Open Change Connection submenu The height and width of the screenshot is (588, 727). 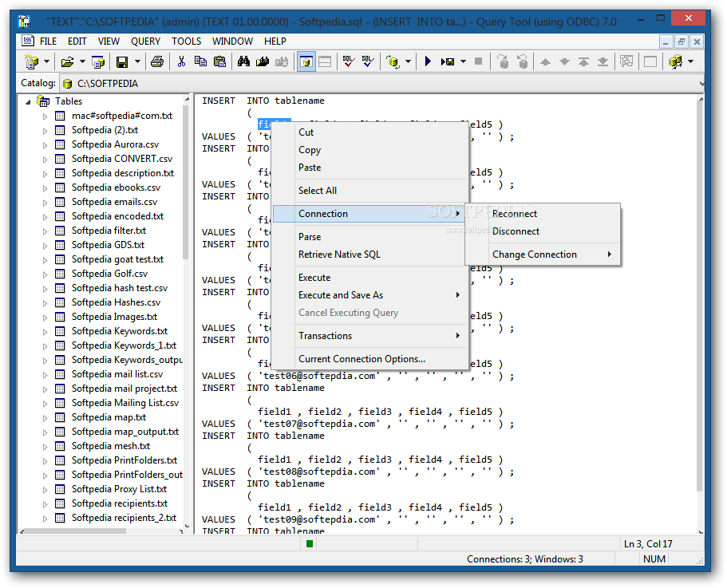543,255
